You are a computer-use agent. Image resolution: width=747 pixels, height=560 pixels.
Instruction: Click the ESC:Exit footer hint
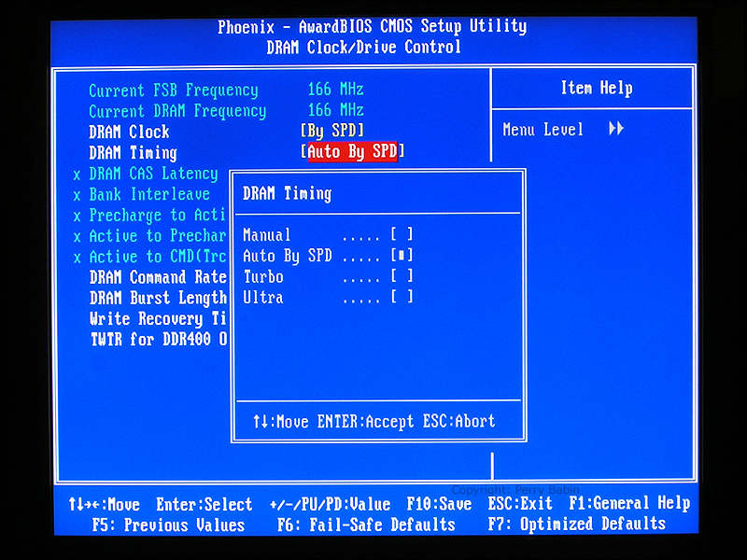pos(520,503)
